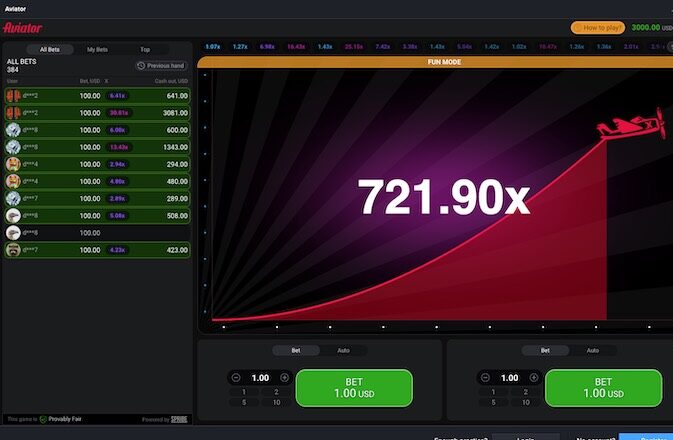Click avatar of the 423.00 cash out row
This screenshot has height=440, width=673.
click(13, 250)
